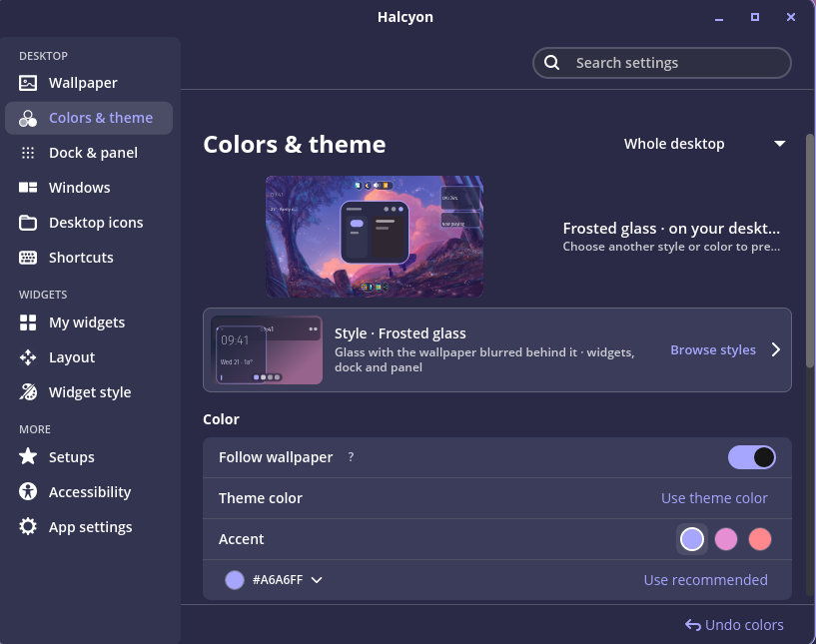This screenshot has height=644, width=816.
Task: Click Use theme color link
Action: [714, 498]
